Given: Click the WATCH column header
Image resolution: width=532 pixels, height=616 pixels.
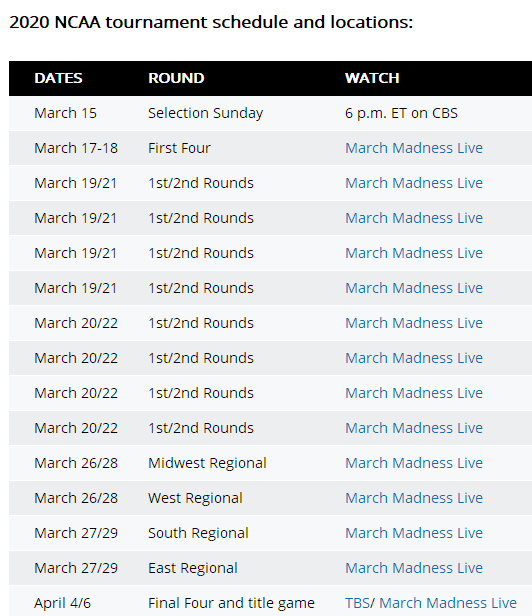Looking at the screenshot, I should [x=372, y=78].
